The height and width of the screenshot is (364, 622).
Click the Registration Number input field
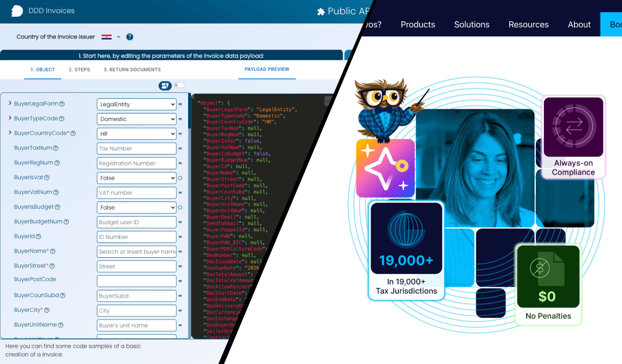(x=136, y=164)
